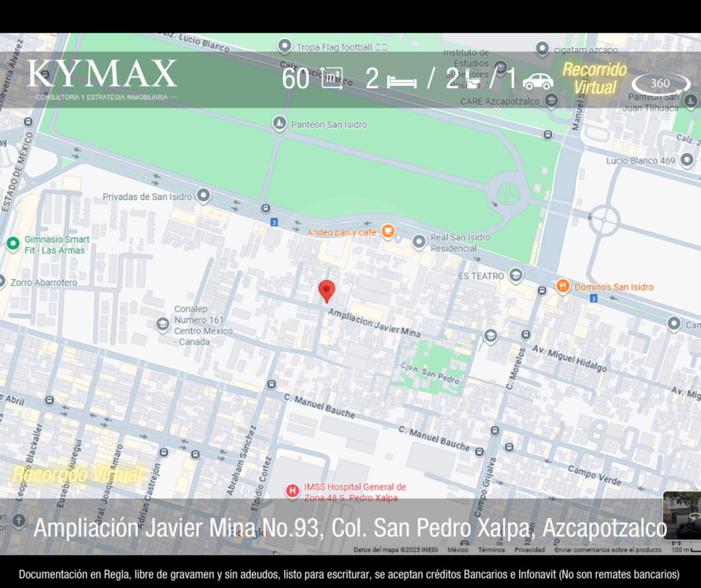The height and width of the screenshot is (588, 701).
Task: Open the Street View thumbnail
Action: coord(682,516)
